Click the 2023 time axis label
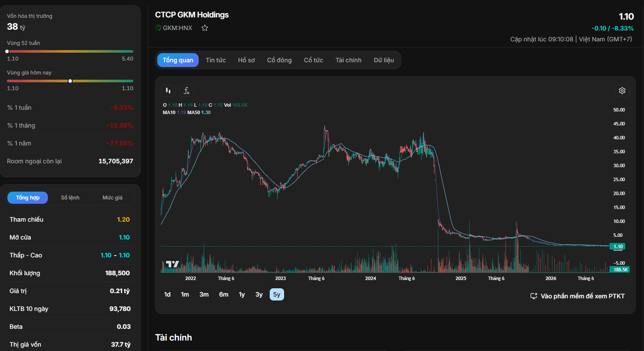The height and width of the screenshot is (351, 644). 281,278
